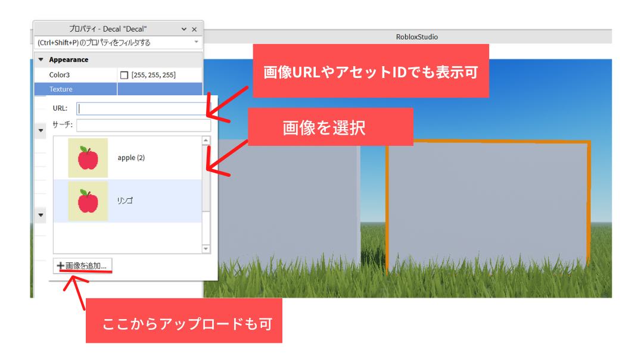The image size is (644, 353).
Task: Click the サーチ search field
Action: (143, 125)
